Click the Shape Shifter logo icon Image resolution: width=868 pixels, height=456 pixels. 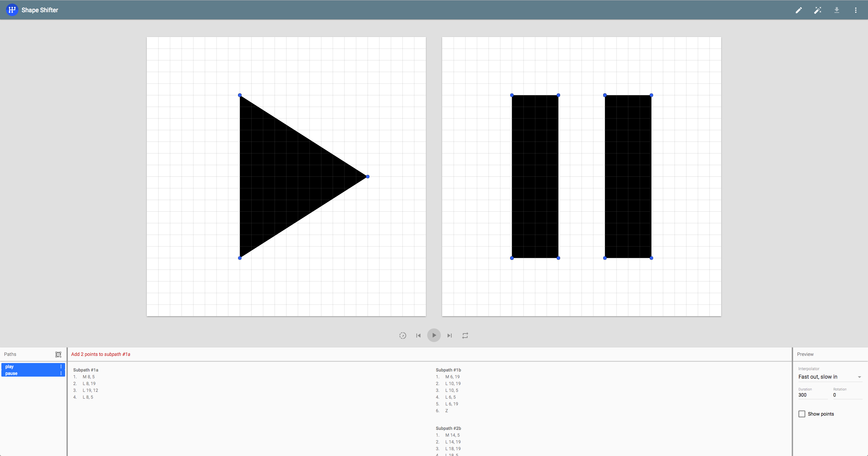[12, 10]
